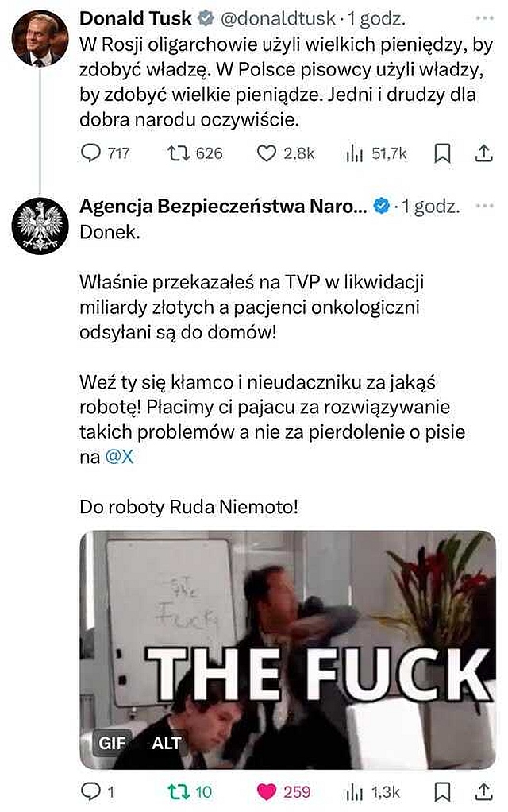508x812 pixels.
Task: Open the eagle emblem avatar profile
Action: click(40, 226)
